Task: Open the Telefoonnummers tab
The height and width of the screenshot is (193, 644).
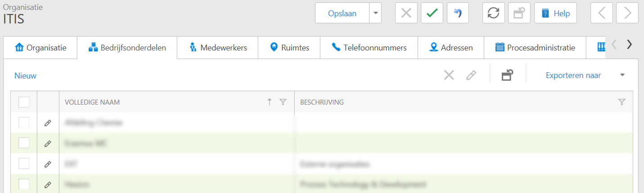Action: tap(369, 47)
